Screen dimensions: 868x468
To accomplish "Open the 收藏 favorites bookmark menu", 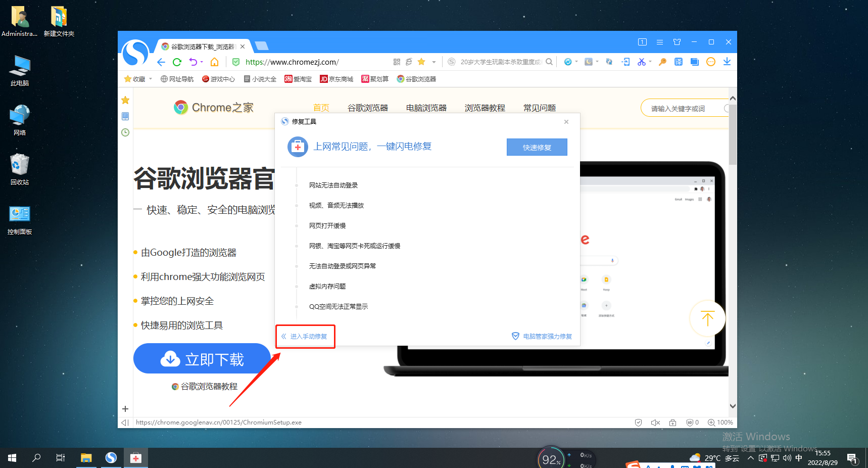I will pyautogui.click(x=137, y=79).
